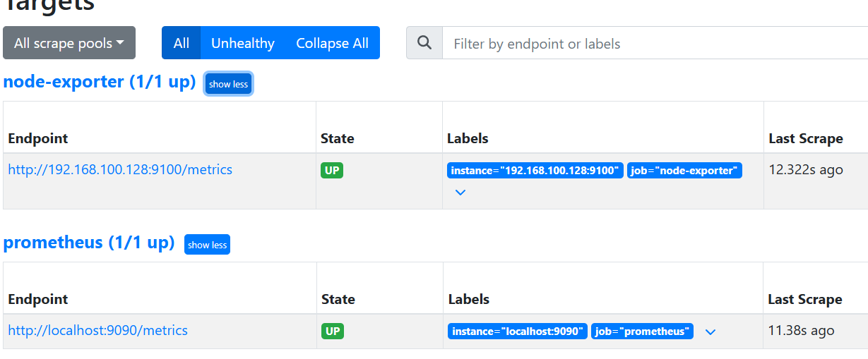This screenshot has width=868, height=359.
Task: Click the State column header in node-exporter table
Action: [x=338, y=138]
